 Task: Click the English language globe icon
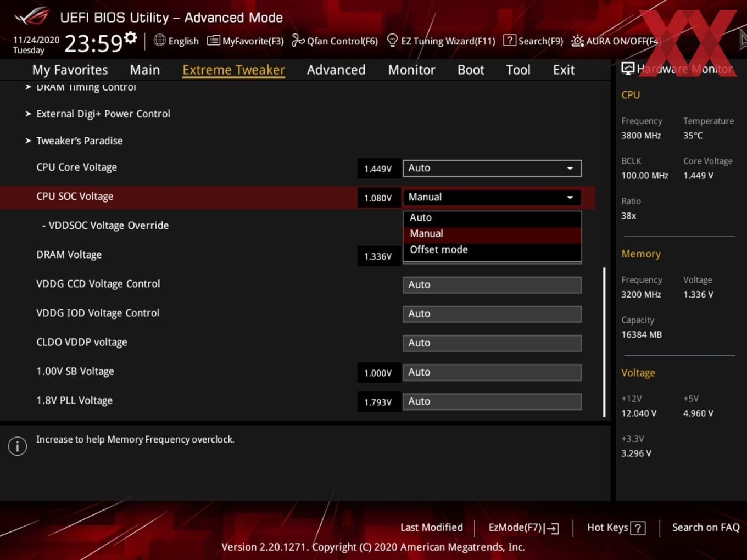159,40
